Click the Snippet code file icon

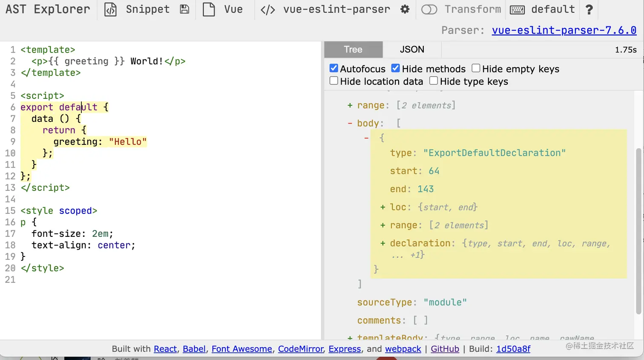[110, 9]
